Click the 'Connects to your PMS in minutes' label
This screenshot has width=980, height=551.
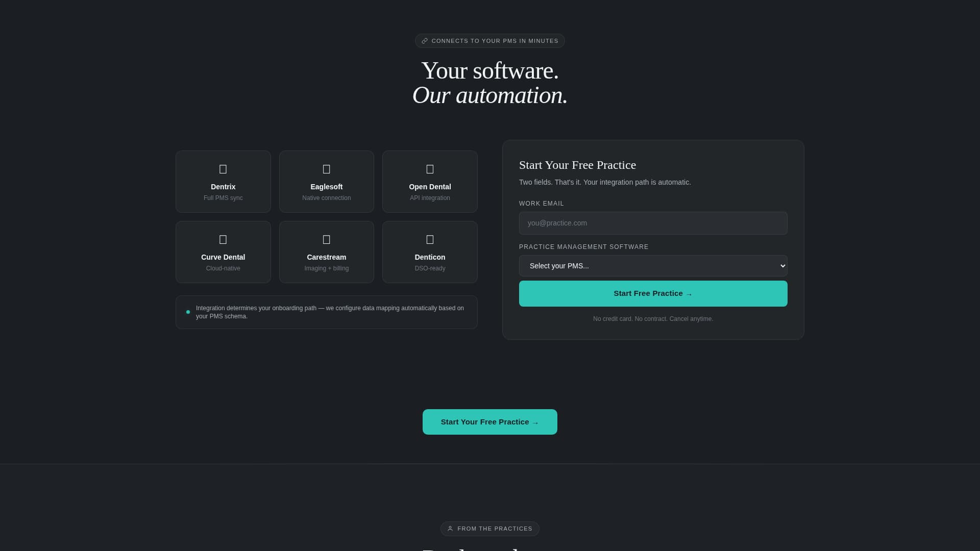click(495, 41)
